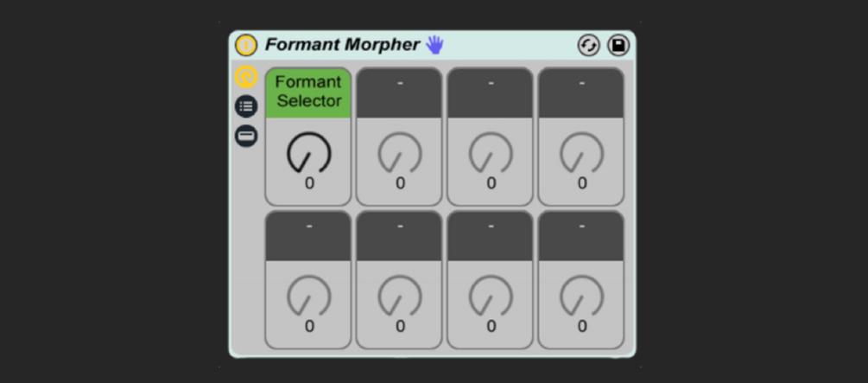Screen dimensions: 868x383
Task: Click the fourth macro knob in top row
Action: (581, 153)
